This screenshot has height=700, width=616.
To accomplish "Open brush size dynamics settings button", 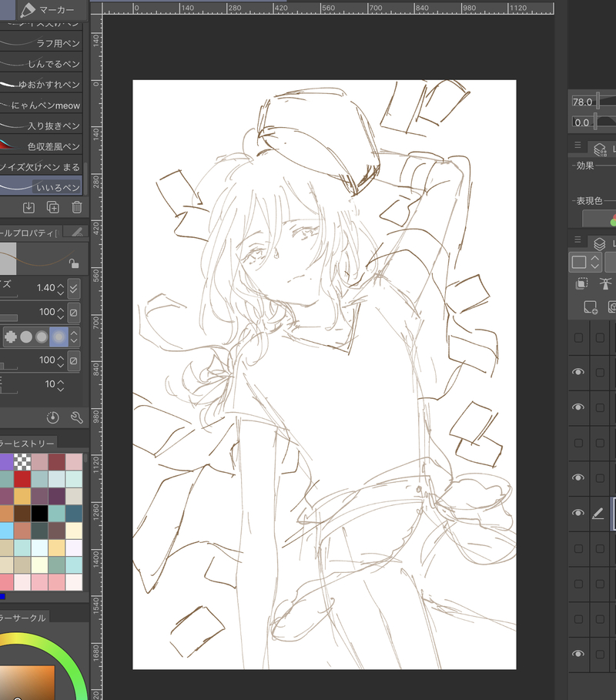I will click(x=74, y=288).
